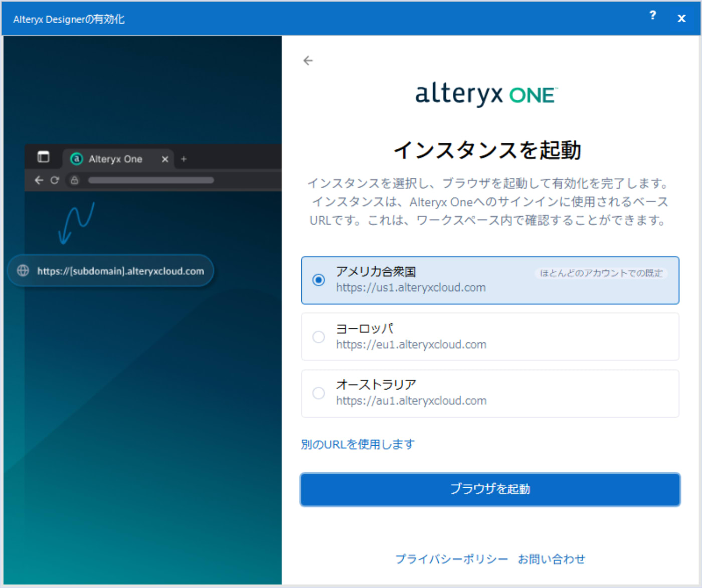Click the refresh icon in the browser illustration
The height and width of the screenshot is (588, 702).
55,180
